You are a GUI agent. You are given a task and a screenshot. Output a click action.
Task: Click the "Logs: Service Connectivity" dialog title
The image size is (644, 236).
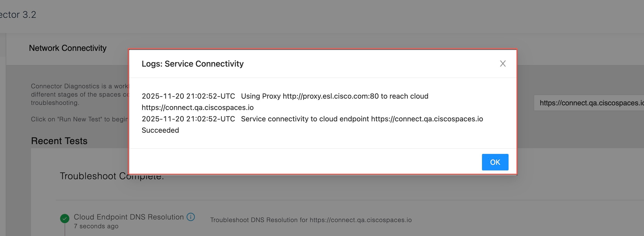tap(193, 64)
